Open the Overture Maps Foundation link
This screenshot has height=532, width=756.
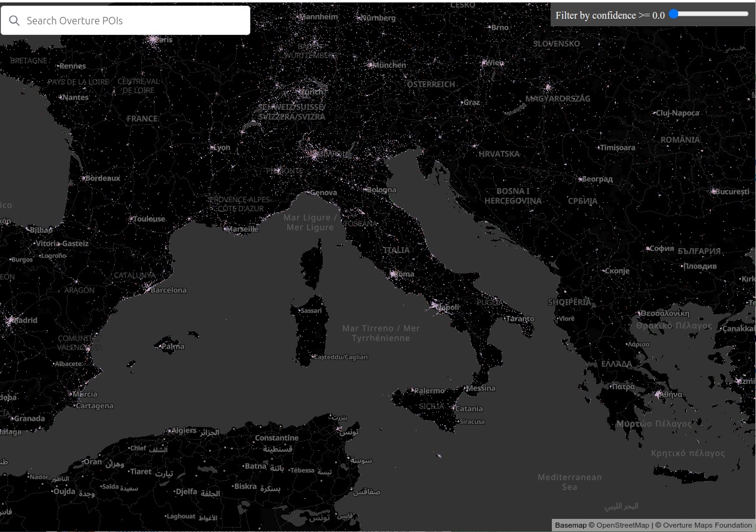point(707,525)
